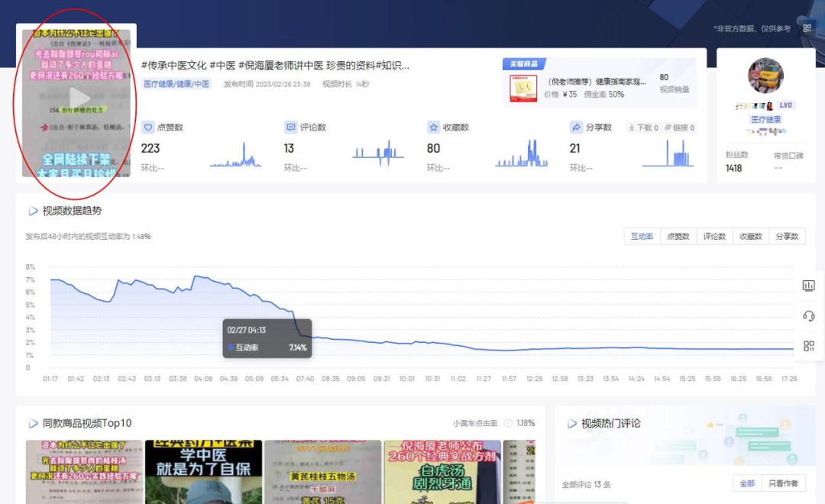
Task: Click the 223 likes count
Action: (x=150, y=149)
